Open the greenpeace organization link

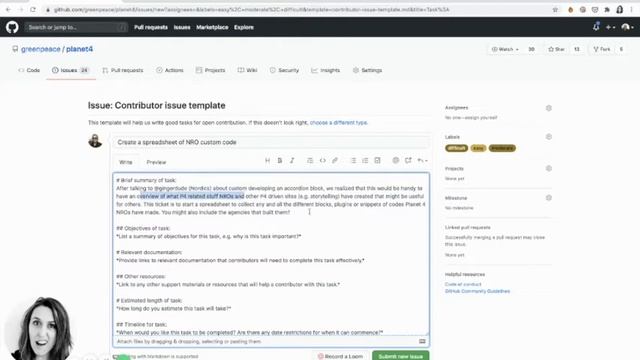(x=41, y=49)
